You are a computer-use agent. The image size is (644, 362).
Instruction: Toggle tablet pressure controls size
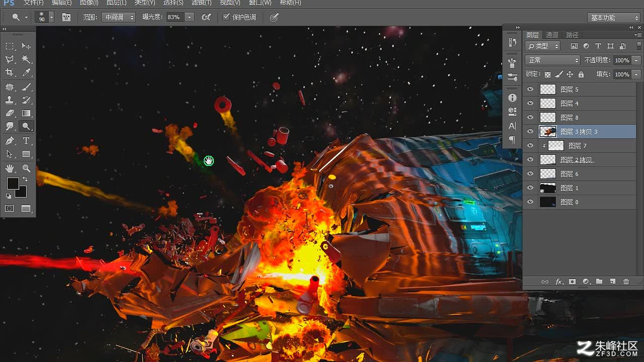coord(274,17)
